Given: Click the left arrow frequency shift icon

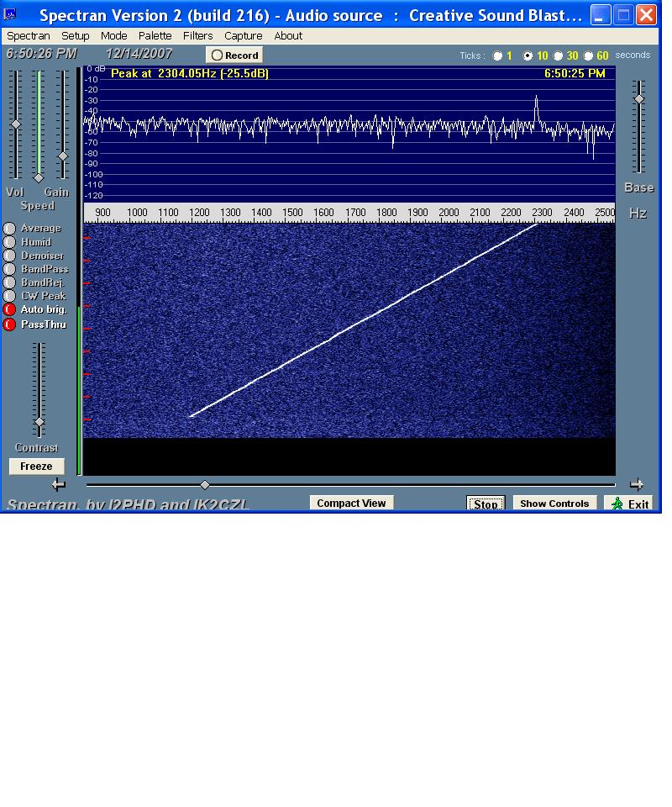Looking at the screenshot, I should [59, 484].
